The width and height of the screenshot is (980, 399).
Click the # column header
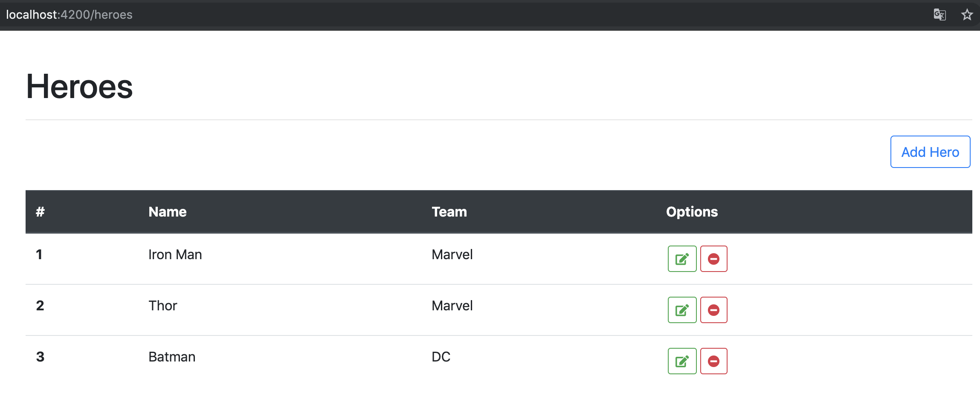tap(40, 212)
